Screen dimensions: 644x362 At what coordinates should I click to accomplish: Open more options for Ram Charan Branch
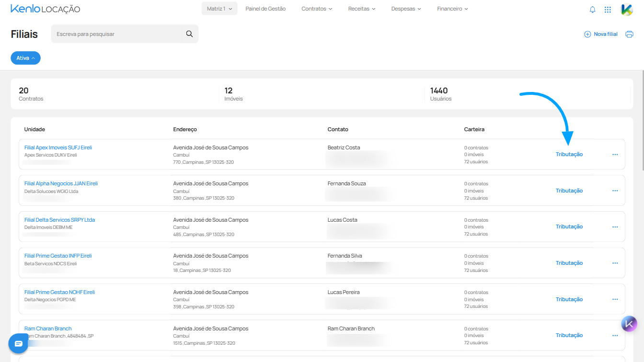[615, 335]
